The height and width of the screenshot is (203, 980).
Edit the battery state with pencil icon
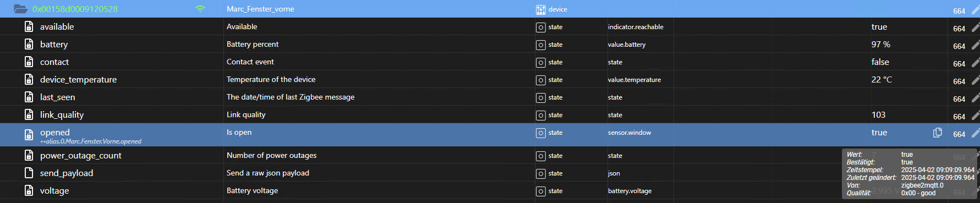pyautogui.click(x=975, y=45)
